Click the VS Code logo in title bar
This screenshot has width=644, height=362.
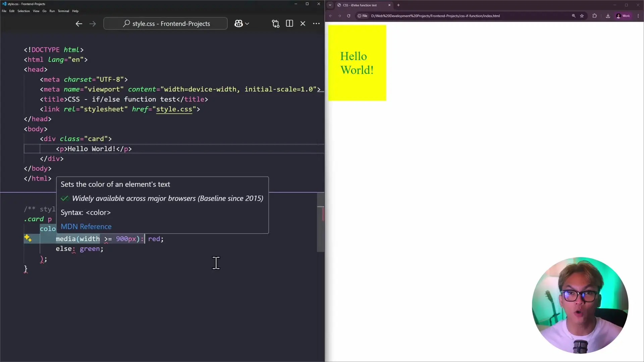4,4
